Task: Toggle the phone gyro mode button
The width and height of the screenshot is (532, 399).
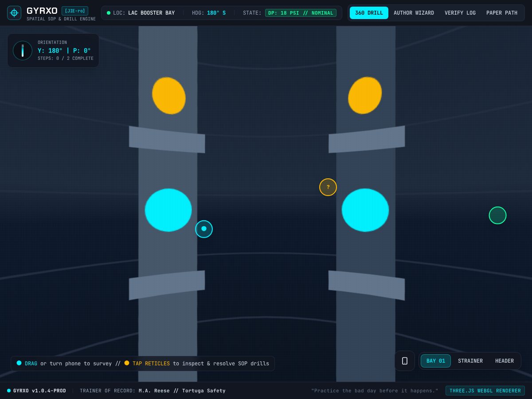Action: click(405, 361)
